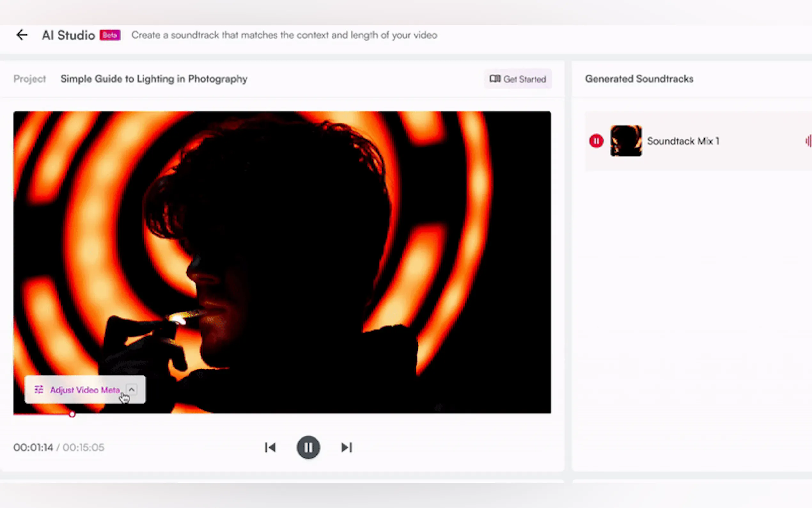The image size is (812, 508).
Task: Click the Beta badge
Action: [x=110, y=35]
